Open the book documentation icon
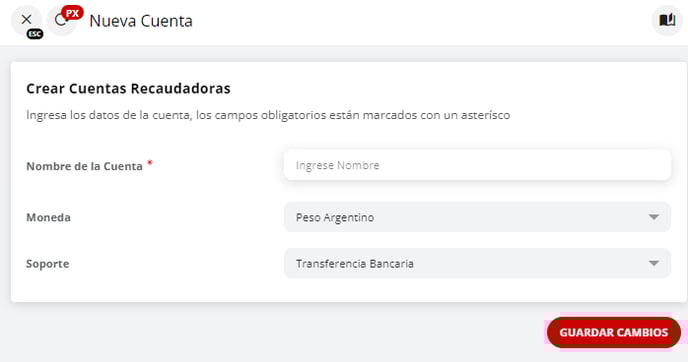Image resolution: width=688 pixels, height=362 pixels. tap(667, 20)
